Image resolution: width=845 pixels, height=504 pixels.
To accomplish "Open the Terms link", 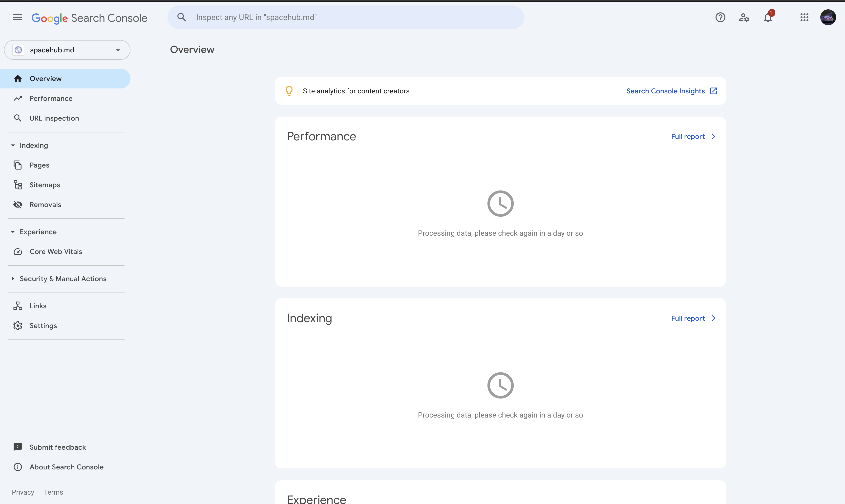I will [x=53, y=492].
